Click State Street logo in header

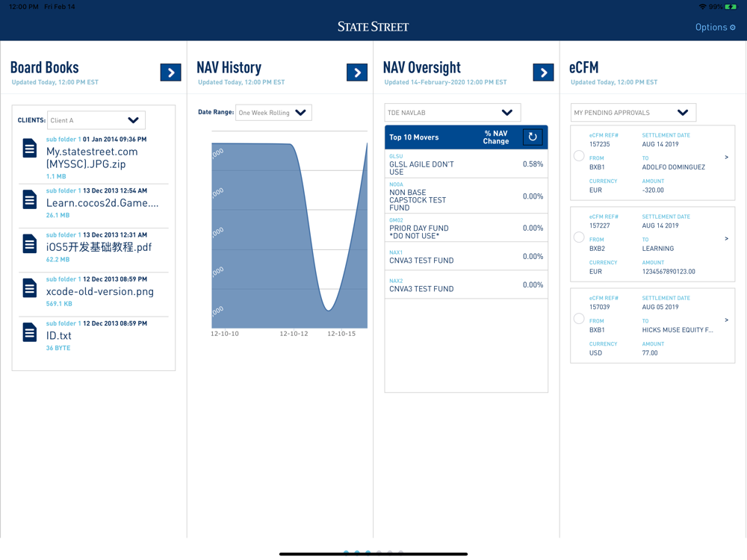point(373,27)
